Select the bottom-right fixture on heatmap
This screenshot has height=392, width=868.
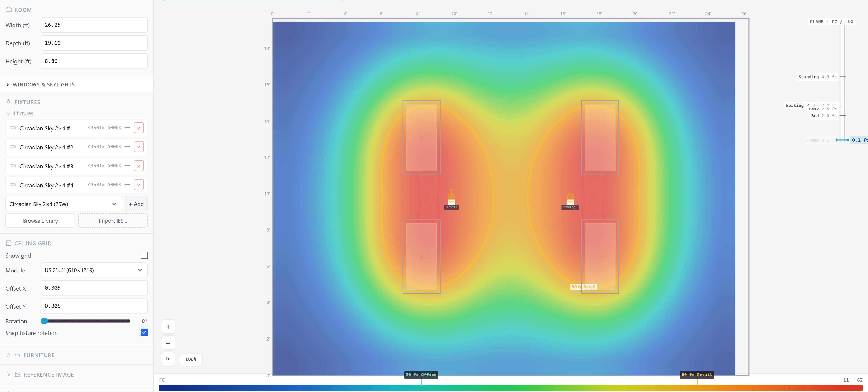(600, 256)
